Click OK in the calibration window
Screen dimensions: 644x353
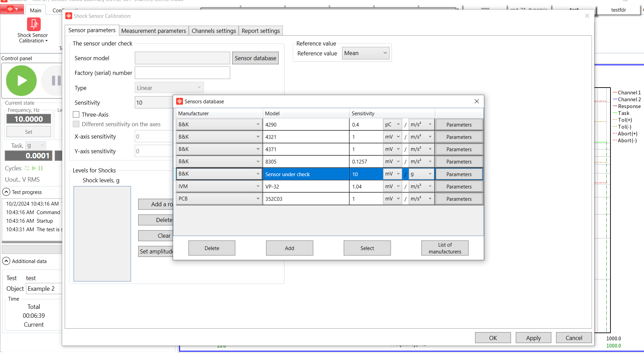493,338
